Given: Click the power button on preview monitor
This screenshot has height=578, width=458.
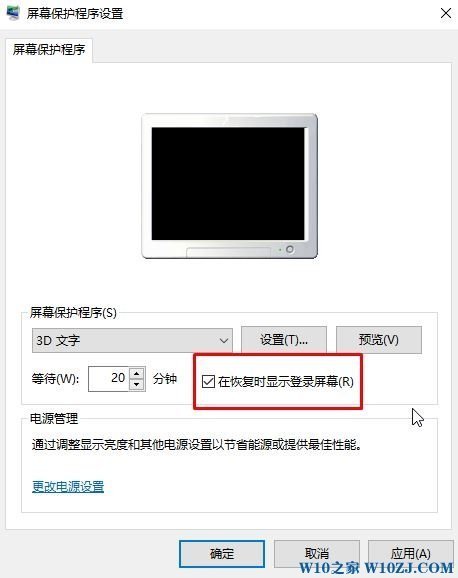Looking at the screenshot, I should tap(290, 250).
